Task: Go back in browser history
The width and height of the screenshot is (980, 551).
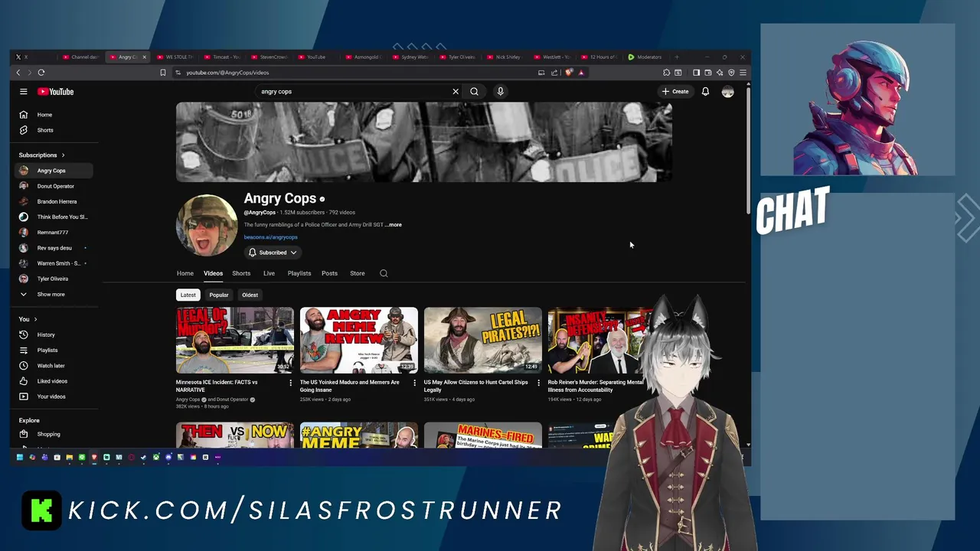Action: tap(18, 73)
